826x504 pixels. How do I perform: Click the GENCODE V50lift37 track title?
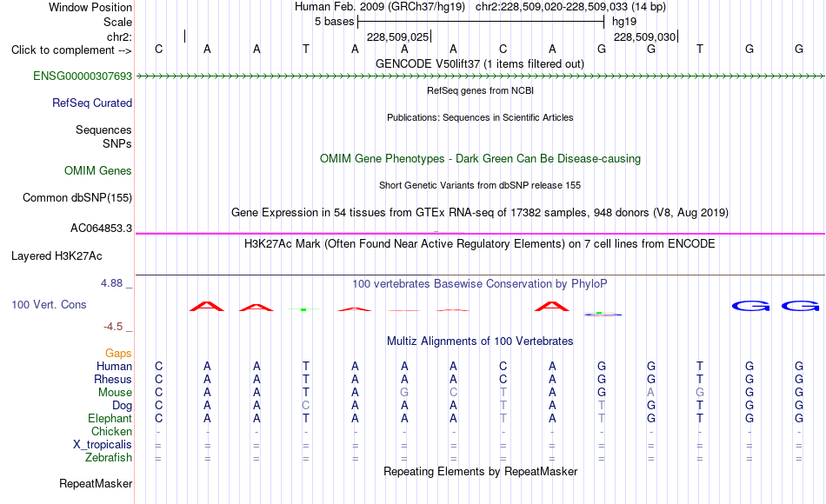(x=480, y=63)
